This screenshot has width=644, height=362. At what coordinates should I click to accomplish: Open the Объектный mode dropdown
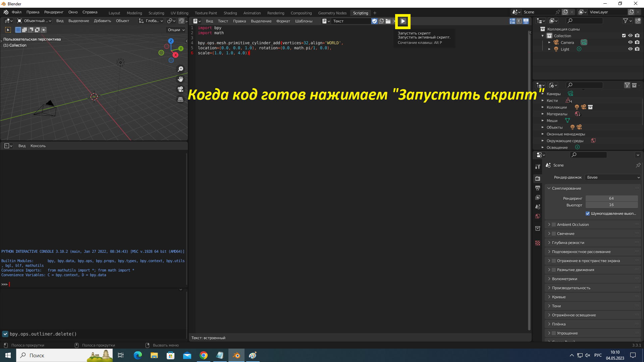tap(34, 21)
